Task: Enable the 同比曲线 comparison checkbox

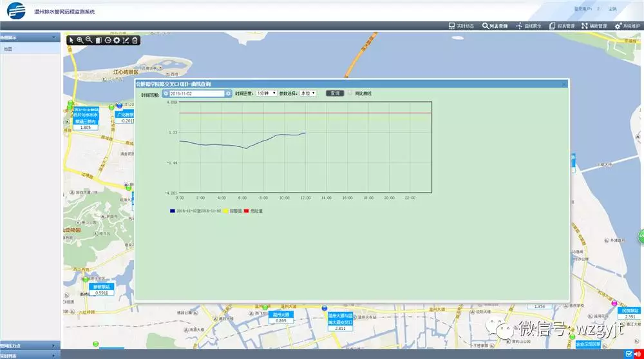Action: (350, 93)
